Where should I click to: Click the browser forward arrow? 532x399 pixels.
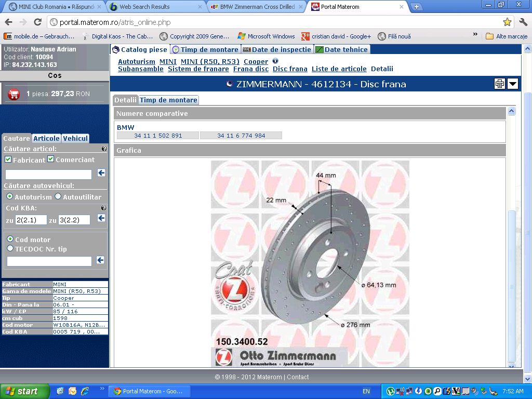(x=23, y=22)
